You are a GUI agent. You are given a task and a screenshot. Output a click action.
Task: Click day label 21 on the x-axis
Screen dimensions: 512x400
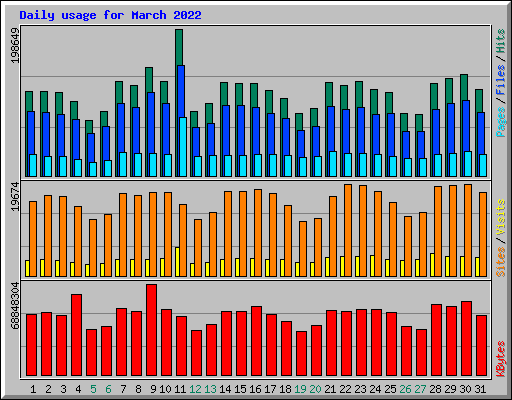click(330, 389)
